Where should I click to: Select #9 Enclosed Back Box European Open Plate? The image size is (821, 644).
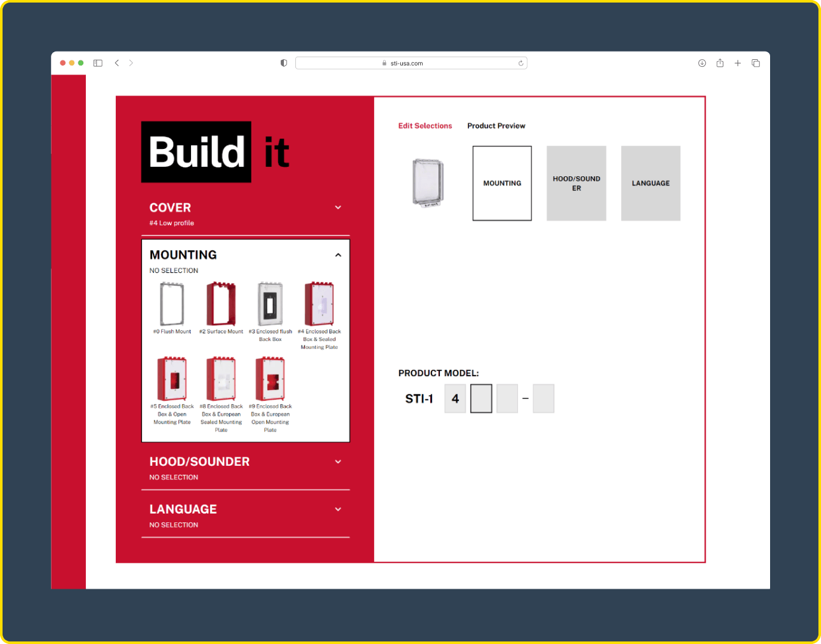[270, 379]
